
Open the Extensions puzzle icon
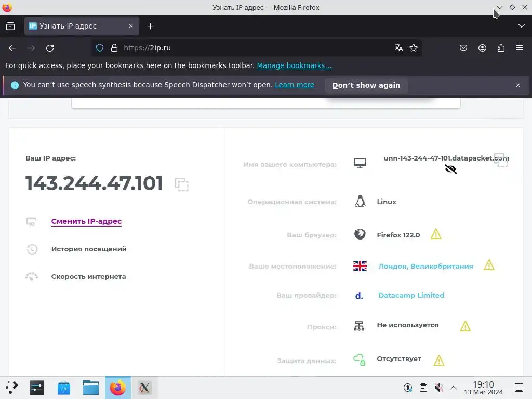(501, 48)
